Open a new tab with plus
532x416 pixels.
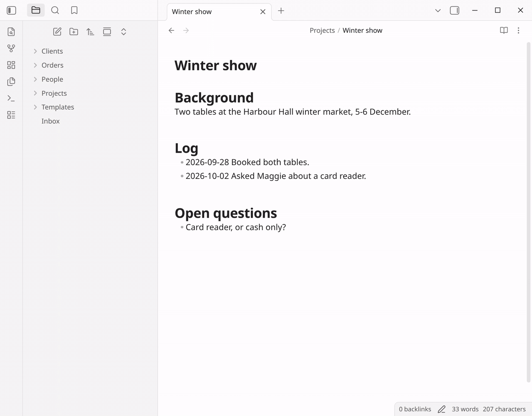tap(281, 11)
